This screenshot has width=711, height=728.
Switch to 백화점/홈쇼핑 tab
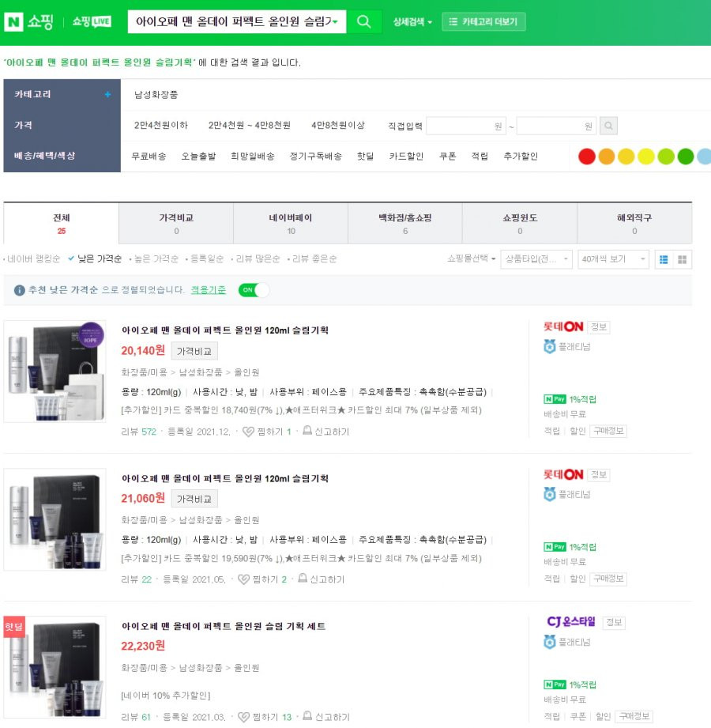tap(405, 224)
